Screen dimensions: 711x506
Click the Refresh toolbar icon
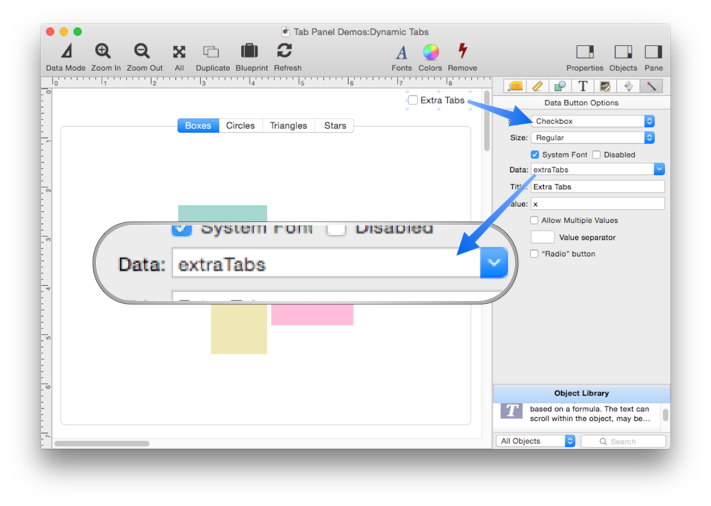[x=286, y=51]
